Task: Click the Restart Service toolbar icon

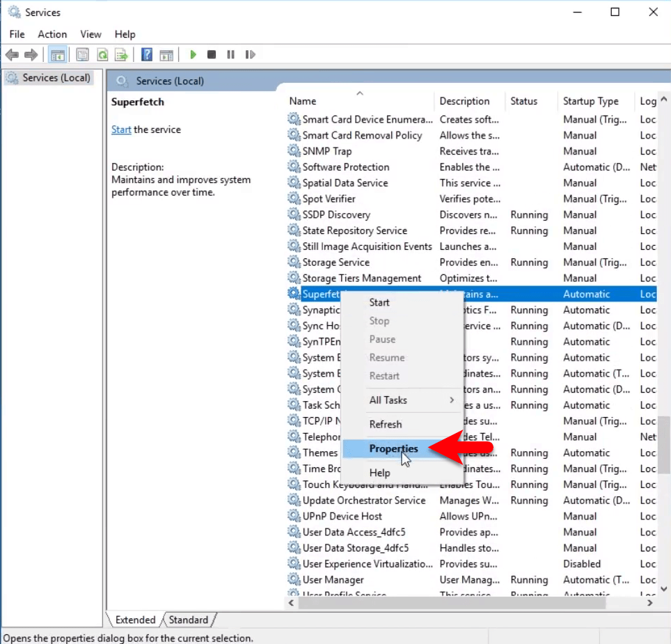Action: [x=251, y=55]
